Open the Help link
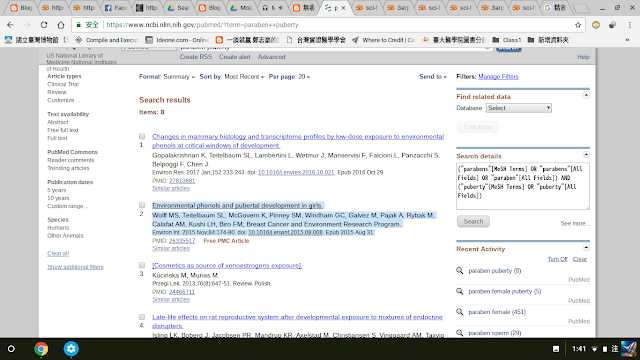Viewport: 640px width, 360px height. 583,57
